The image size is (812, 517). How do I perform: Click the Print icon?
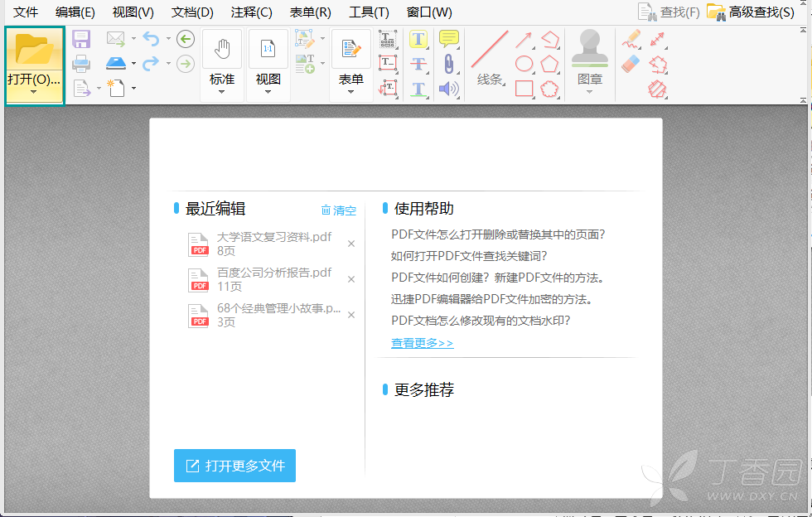pyautogui.click(x=81, y=63)
